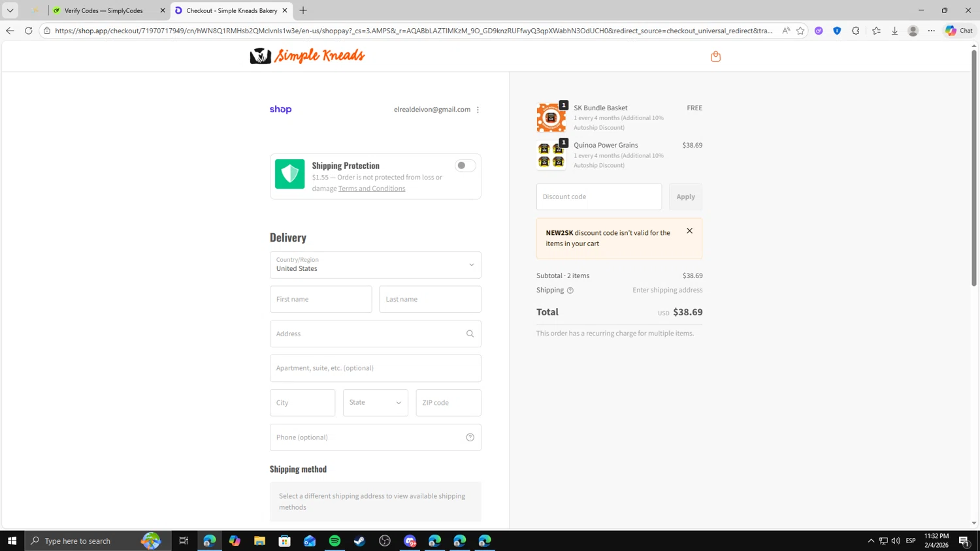Open File Explorer from the taskbar
Screen dimensions: 980x551
(x=259, y=541)
